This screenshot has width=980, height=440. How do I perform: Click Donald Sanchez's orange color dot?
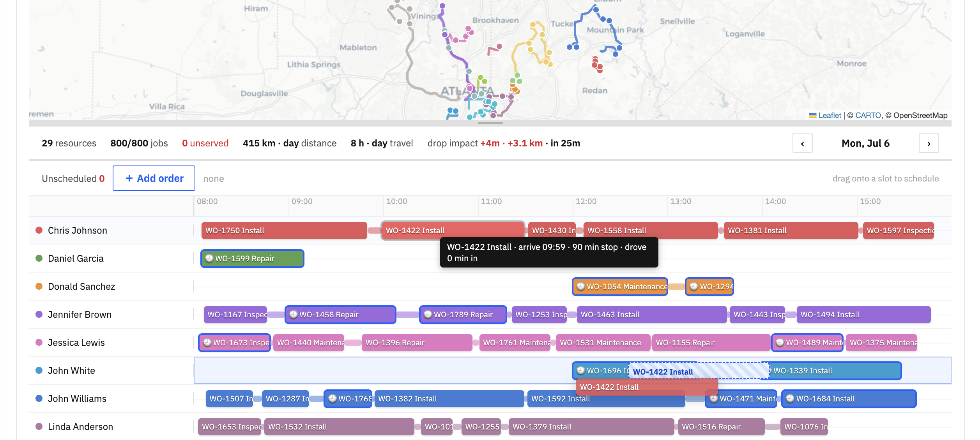39,286
